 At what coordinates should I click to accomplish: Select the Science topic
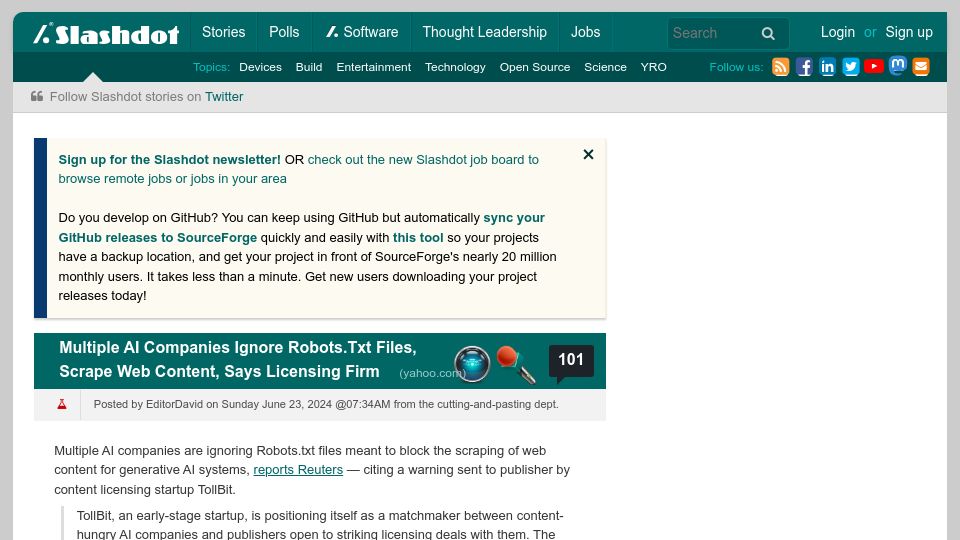pos(605,67)
